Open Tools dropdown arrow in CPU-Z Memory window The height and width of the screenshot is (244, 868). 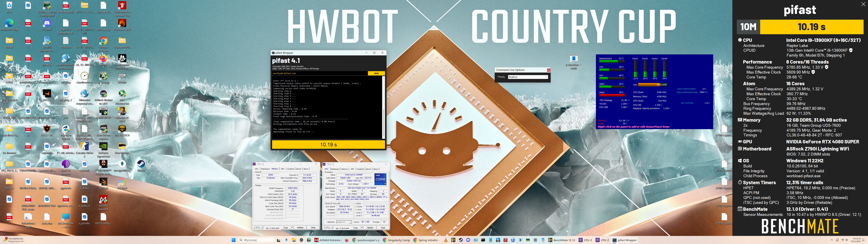(292, 228)
